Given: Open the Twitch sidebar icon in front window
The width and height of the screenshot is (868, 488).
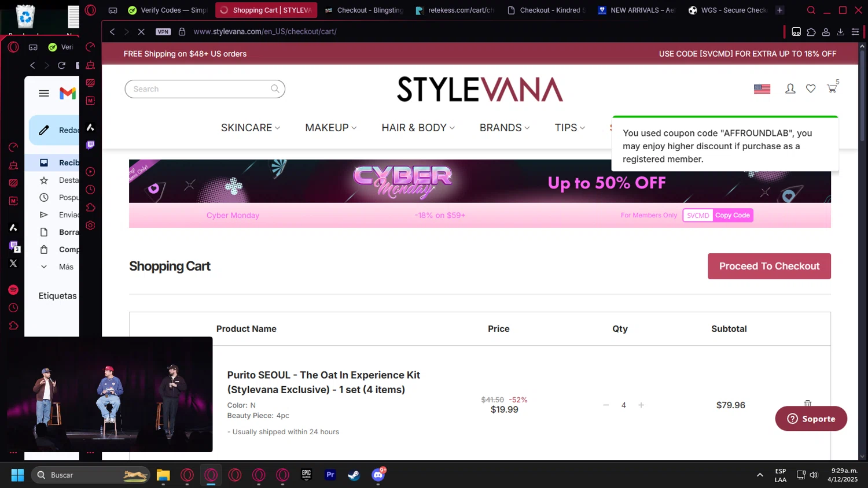Looking at the screenshot, I should pos(90,145).
